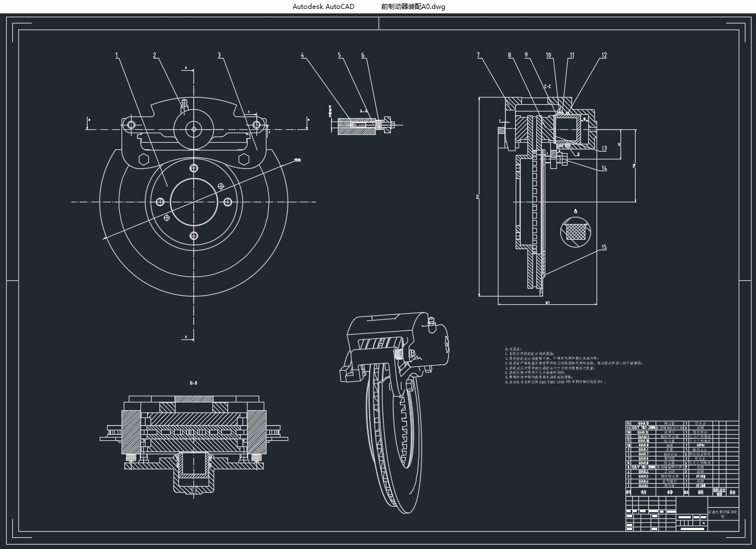Image resolution: width=756 pixels, height=549 pixels.
Task: Select callout number 11 above C-C section
Action: click(571, 55)
